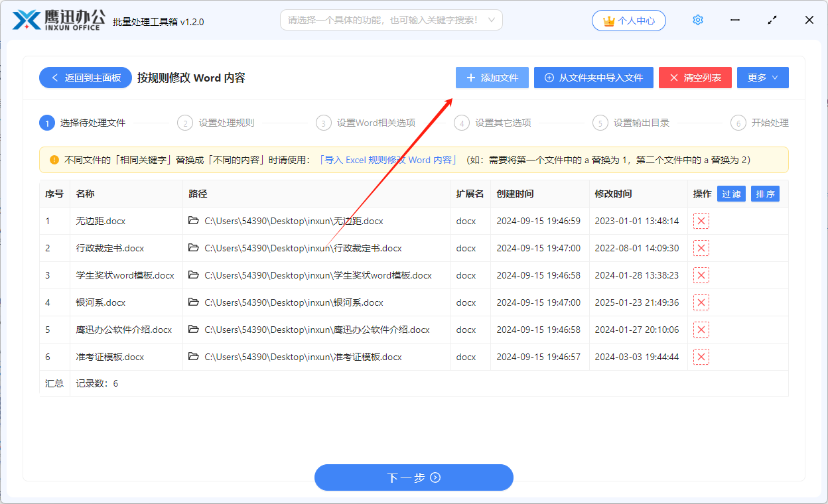828x504 pixels.
Task: Open the settings gear icon
Action: tap(697, 20)
